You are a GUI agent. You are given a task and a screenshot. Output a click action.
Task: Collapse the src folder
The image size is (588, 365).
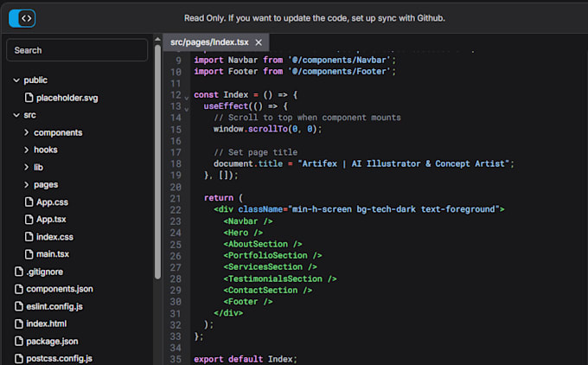(x=16, y=115)
